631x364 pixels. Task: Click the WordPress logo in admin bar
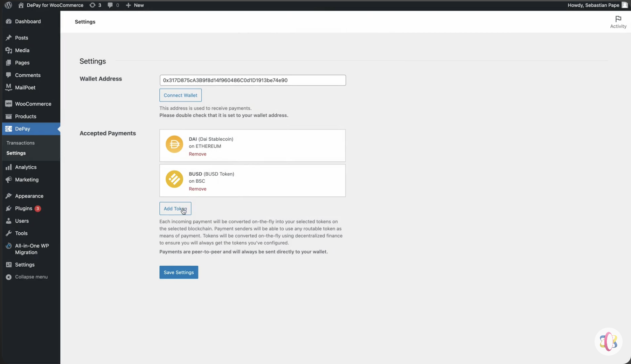pyautogui.click(x=8, y=5)
